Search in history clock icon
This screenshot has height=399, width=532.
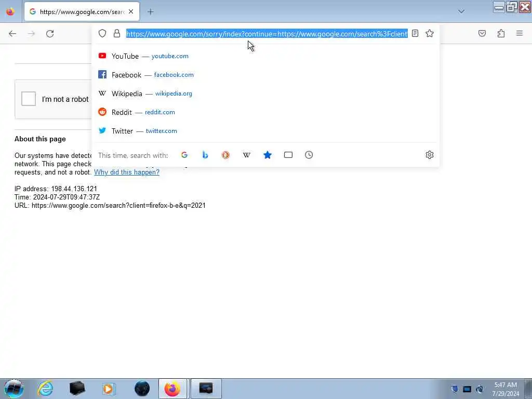point(309,155)
